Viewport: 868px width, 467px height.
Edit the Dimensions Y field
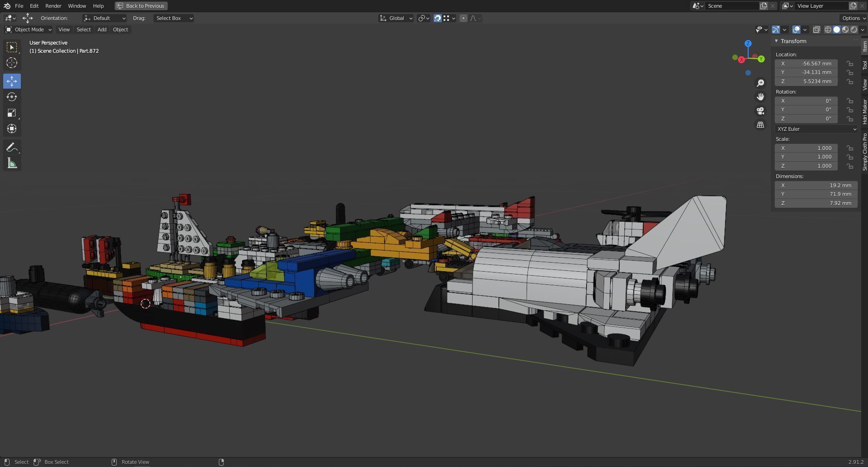coord(816,194)
